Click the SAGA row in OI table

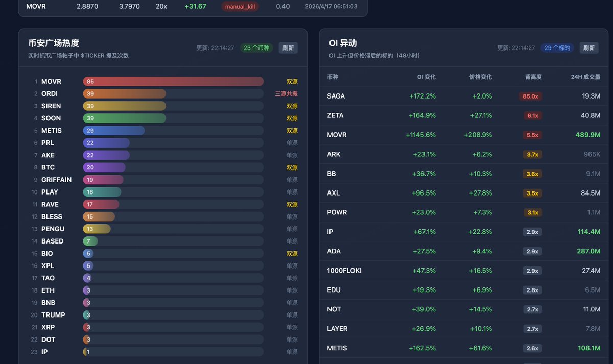tap(464, 96)
